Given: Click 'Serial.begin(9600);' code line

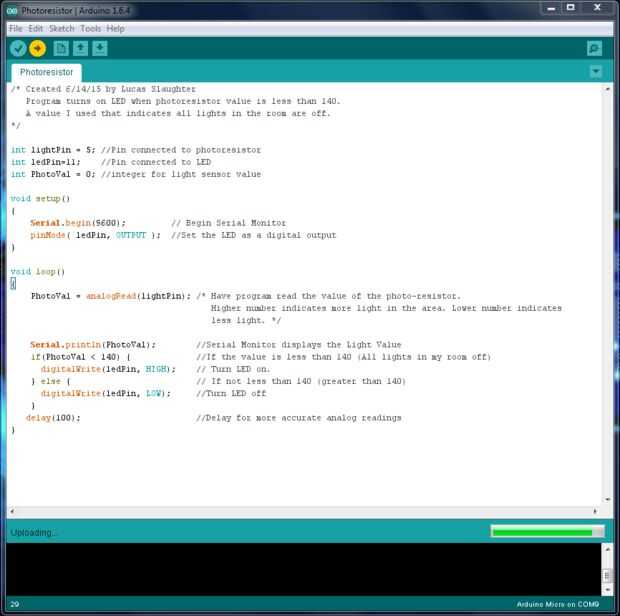Looking at the screenshot, I should [x=78, y=223].
